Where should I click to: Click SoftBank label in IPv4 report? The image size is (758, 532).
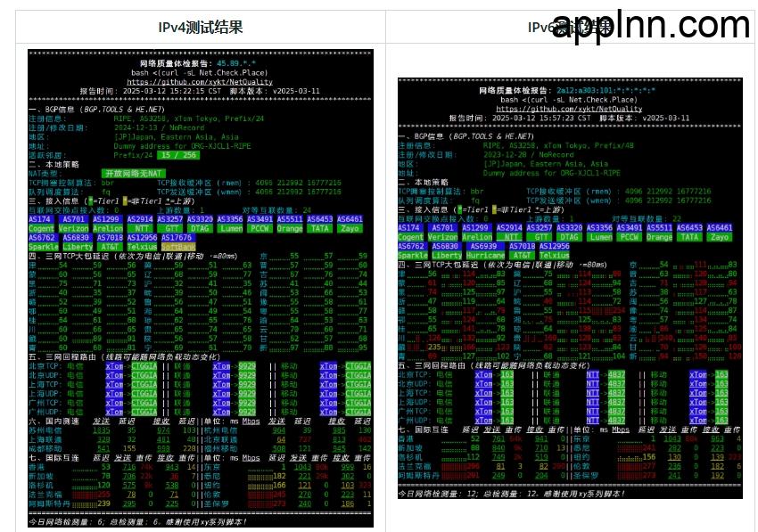coord(178,247)
